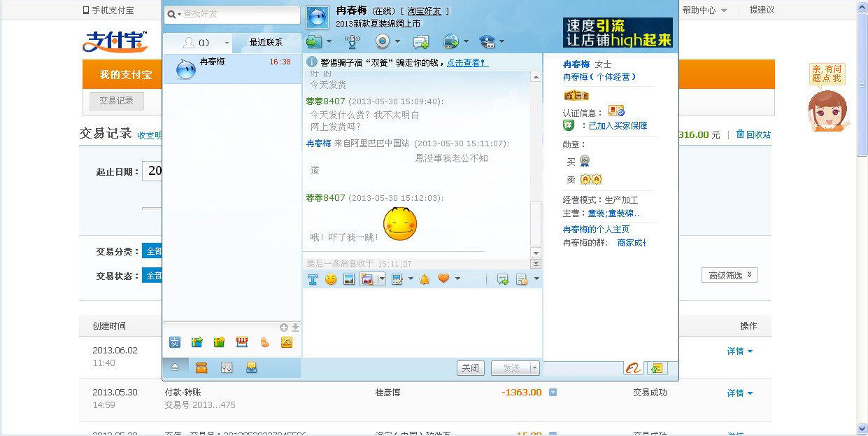Click the green up-arrow icon at bottom right
The image size is (868, 436).
657,368
